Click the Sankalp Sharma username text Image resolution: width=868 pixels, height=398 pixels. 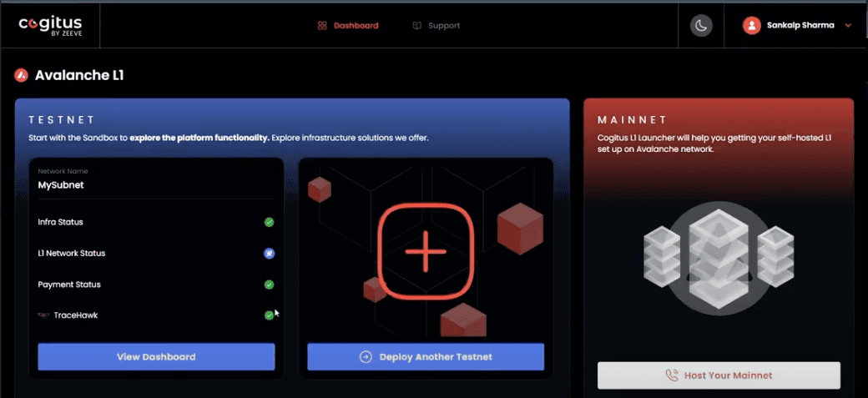[x=800, y=26]
